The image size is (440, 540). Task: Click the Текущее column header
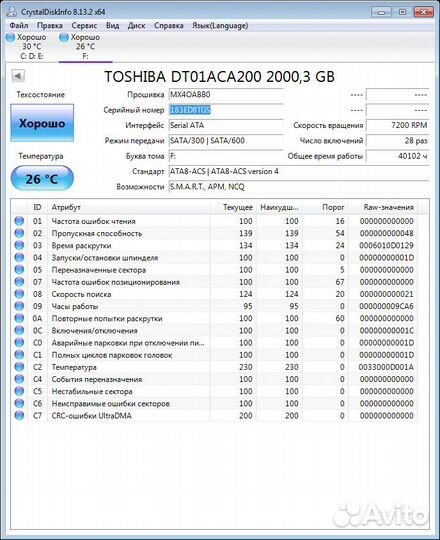233,207
